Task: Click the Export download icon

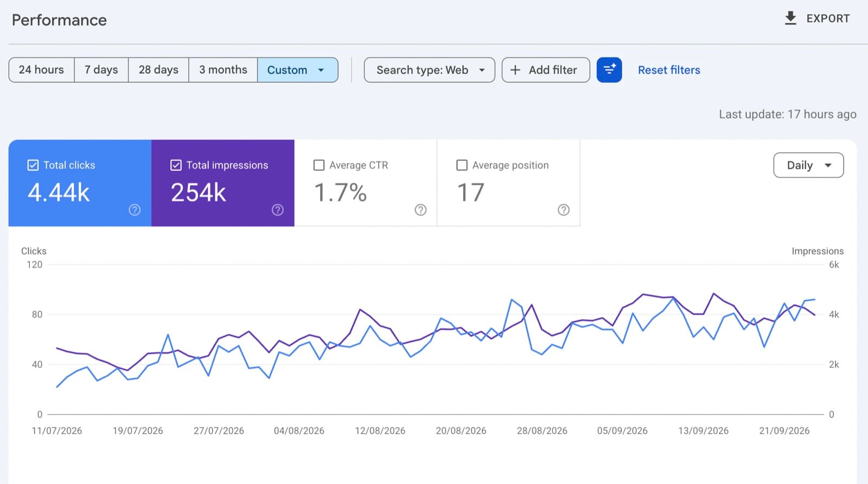Action: [x=790, y=18]
